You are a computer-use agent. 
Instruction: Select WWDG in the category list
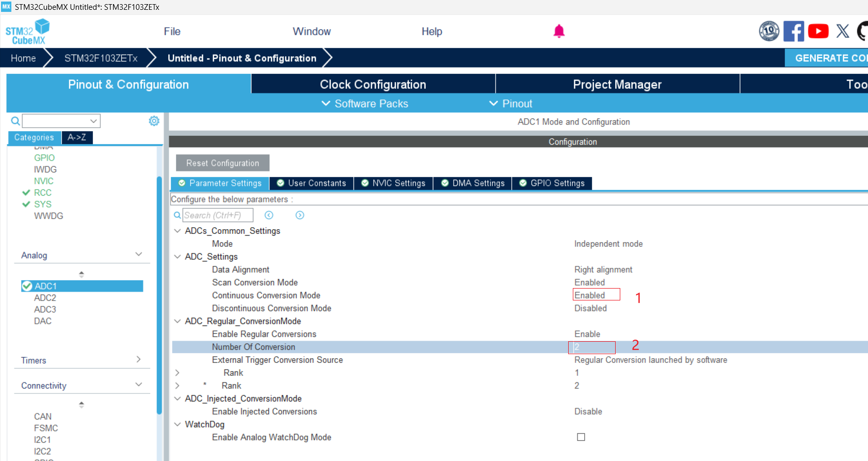(x=49, y=216)
